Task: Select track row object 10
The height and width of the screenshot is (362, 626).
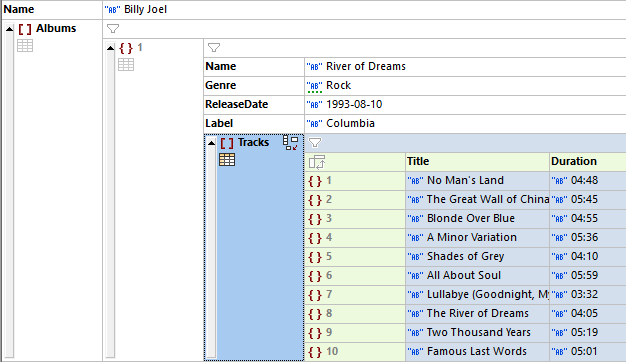Action: pyautogui.click(x=355, y=352)
